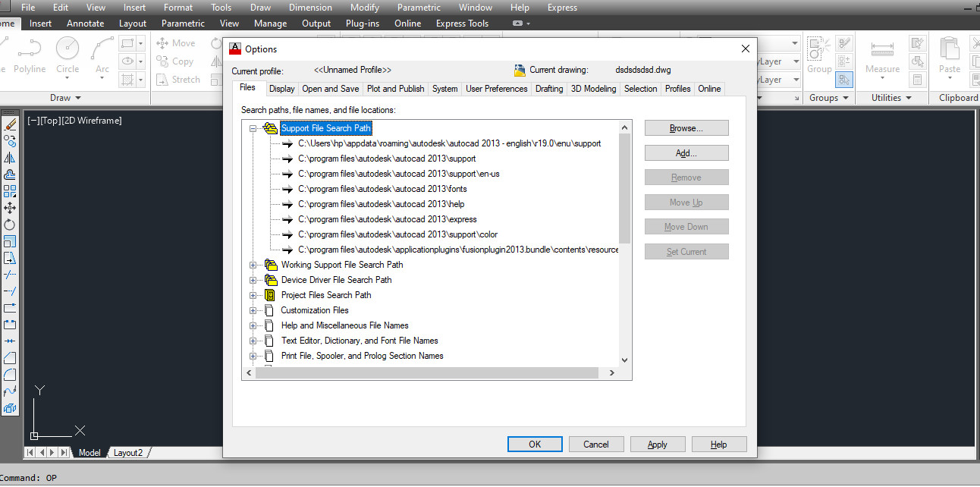Switch to the Display tab
Image resolution: width=980 pixels, height=487 pixels.
281,89
